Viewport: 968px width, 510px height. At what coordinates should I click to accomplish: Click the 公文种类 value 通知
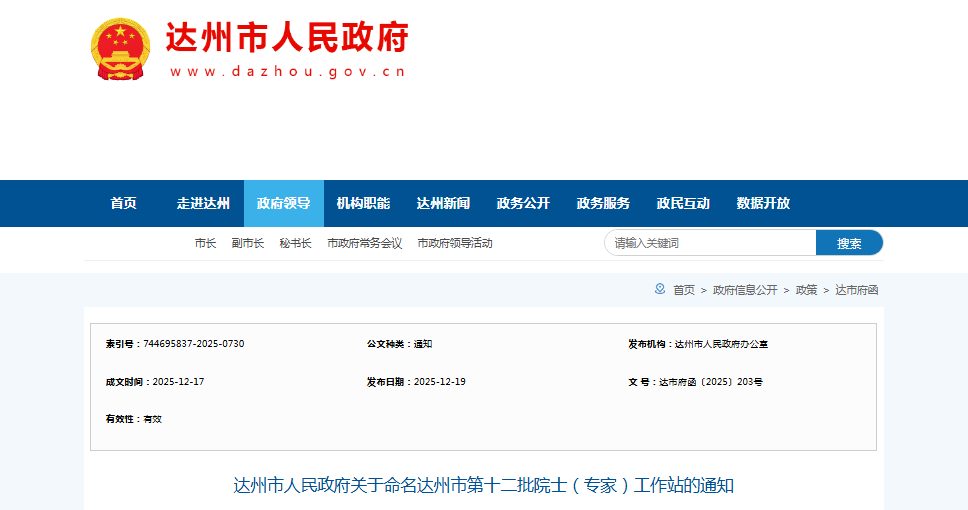[423, 344]
